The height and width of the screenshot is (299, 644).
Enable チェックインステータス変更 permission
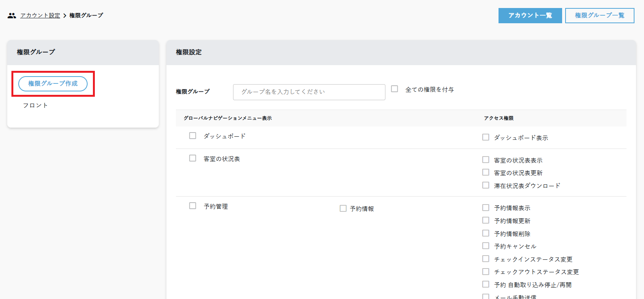(x=486, y=259)
